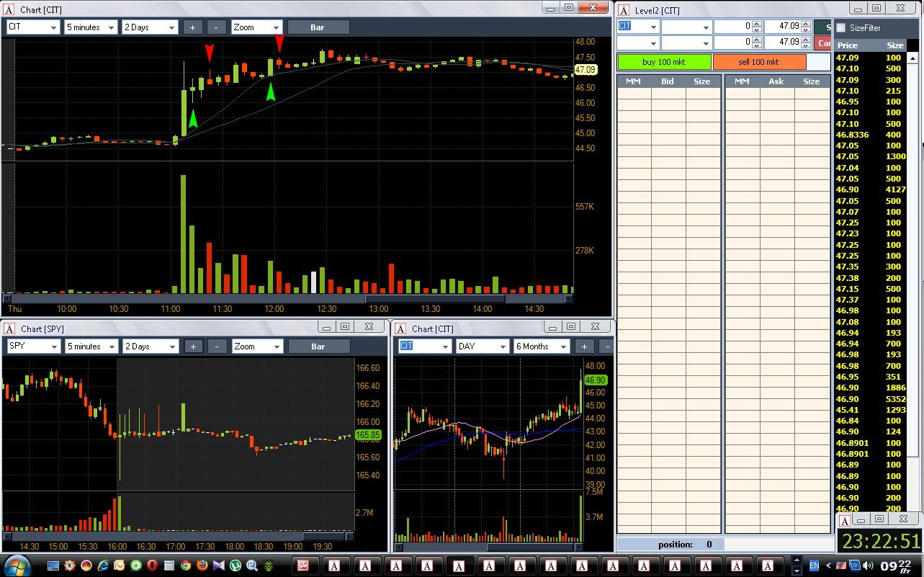Launch Opera from the taskbar
The width and height of the screenshot is (924, 577).
(x=152, y=565)
